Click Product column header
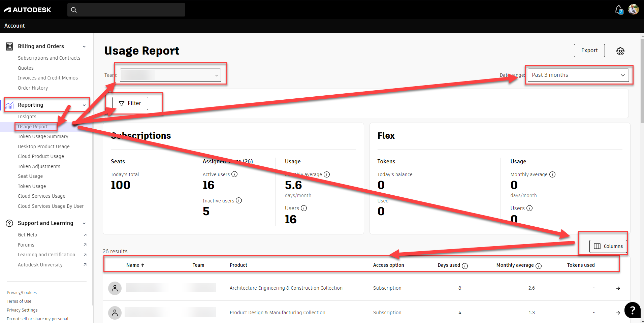The height and width of the screenshot is (323, 644). (x=238, y=265)
